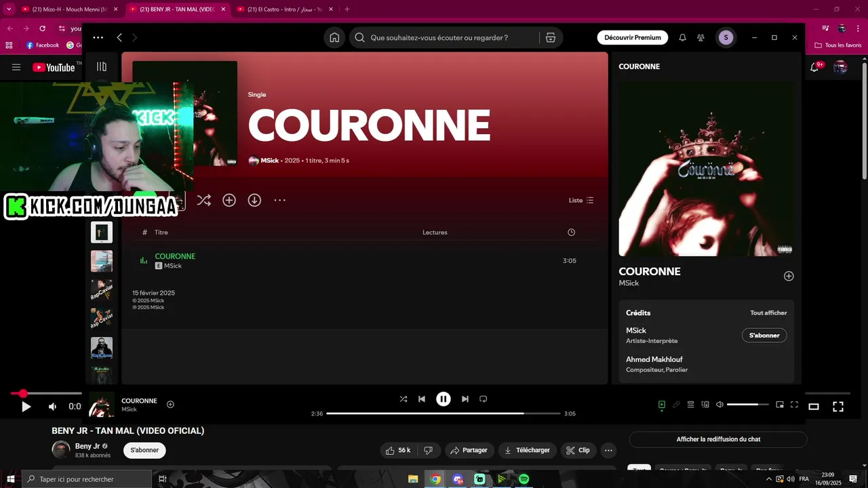Open MSick artist link under album title
The image size is (868, 488).
(270, 161)
